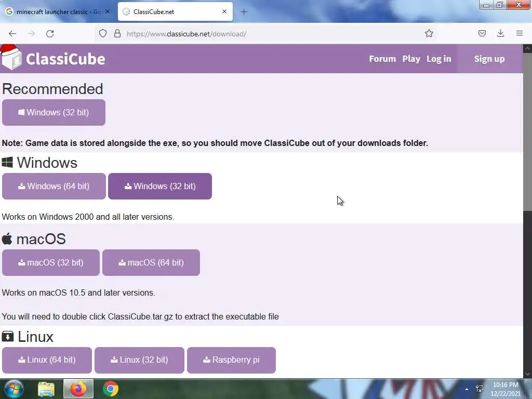The image size is (532, 399).
Task: Select the ClassiCube.net tab
Action: coord(176,11)
